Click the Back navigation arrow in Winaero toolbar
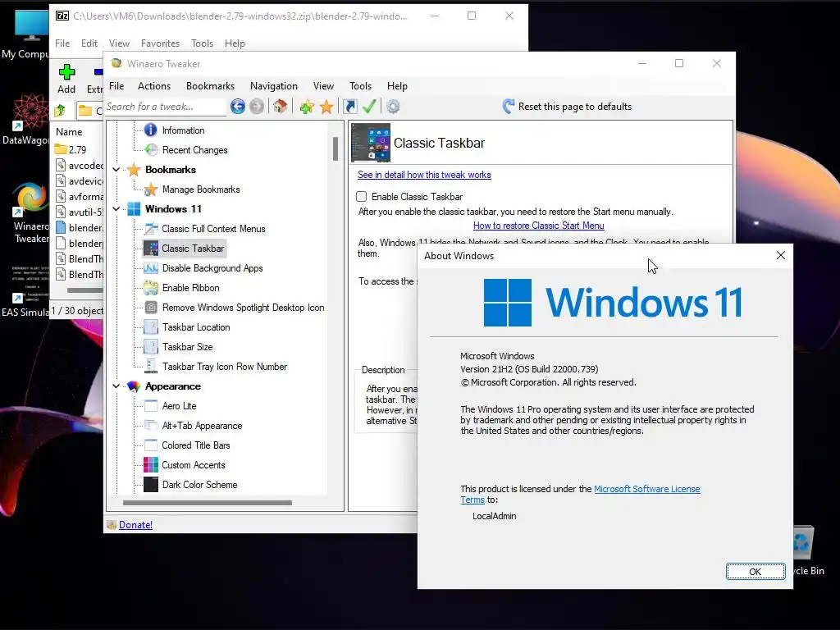 (x=238, y=107)
